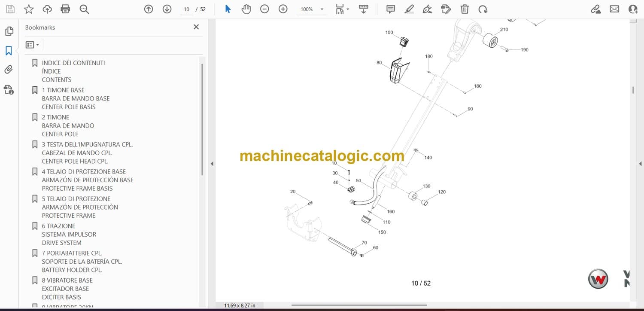Open bookmark 6 TRAZIONE Drive System

click(x=58, y=226)
